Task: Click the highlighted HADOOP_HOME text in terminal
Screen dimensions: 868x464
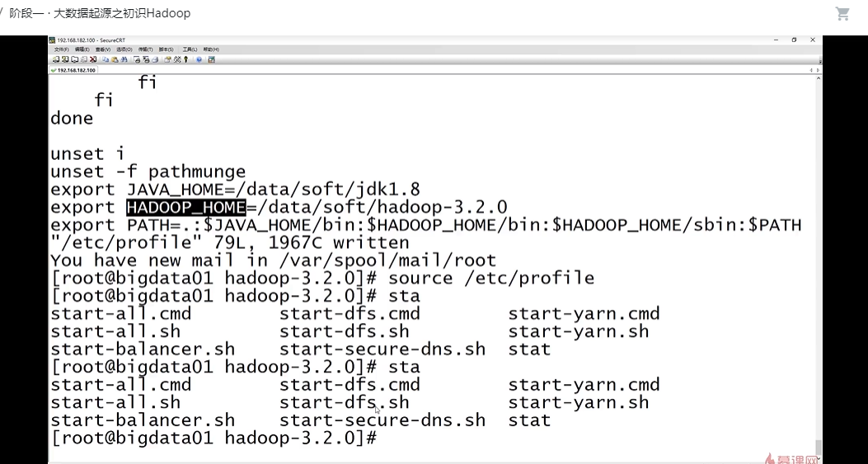Action: click(x=185, y=207)
